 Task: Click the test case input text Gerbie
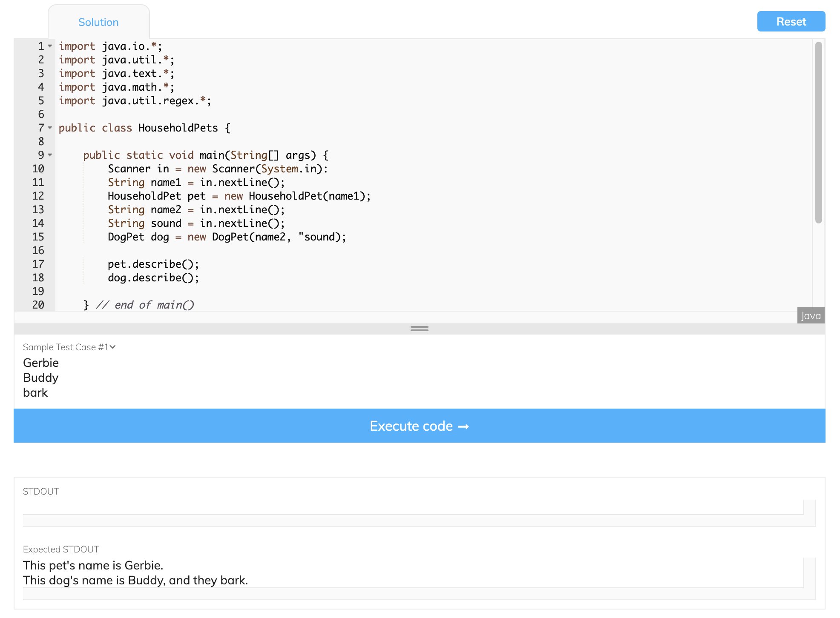(41, 363)
